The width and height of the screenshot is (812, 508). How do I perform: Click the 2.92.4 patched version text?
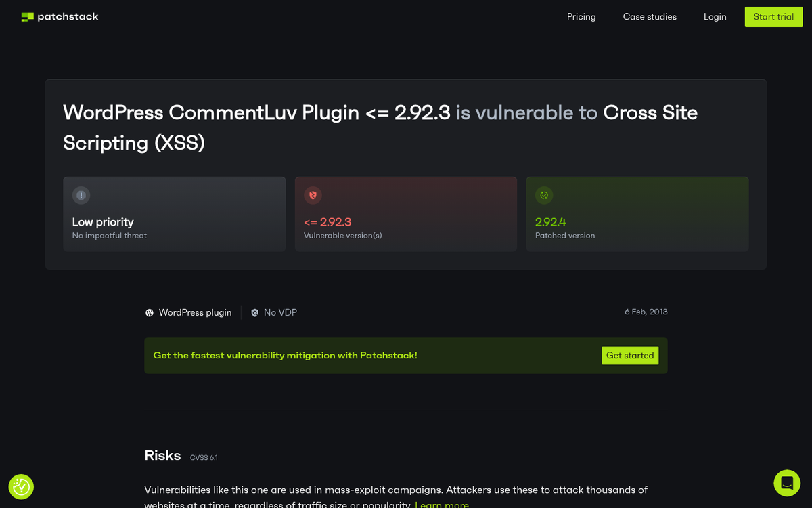pos(551,221)
